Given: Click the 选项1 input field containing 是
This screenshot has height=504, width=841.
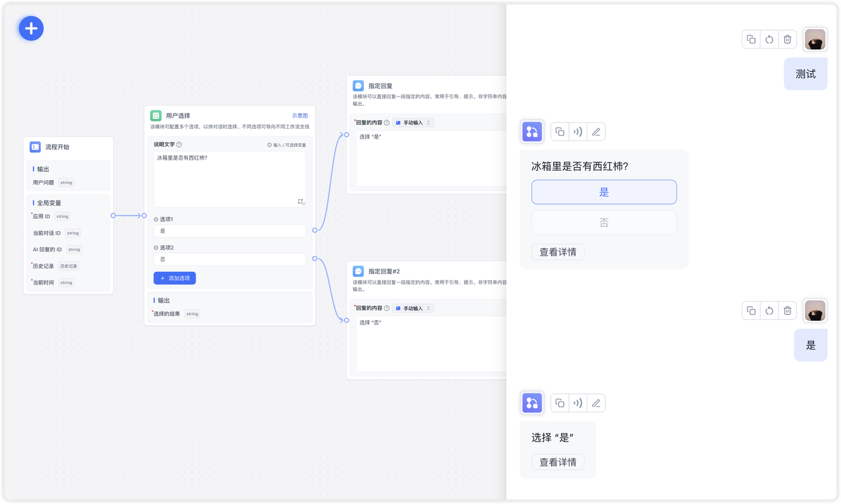Looking at the screenshot, I should [x=229, y=231].
